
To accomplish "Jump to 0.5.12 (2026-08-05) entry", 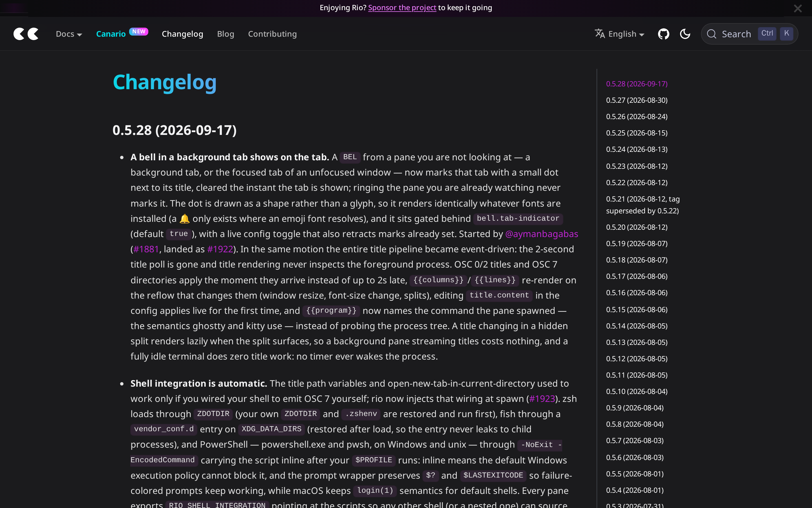I will coord(637,359).
